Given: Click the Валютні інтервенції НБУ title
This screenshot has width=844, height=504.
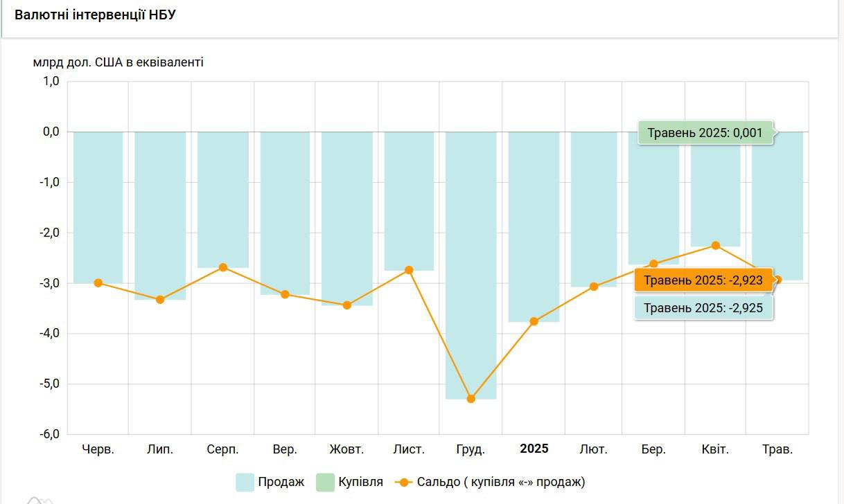Looking at the screenshot, I should [x=96, y=15].
